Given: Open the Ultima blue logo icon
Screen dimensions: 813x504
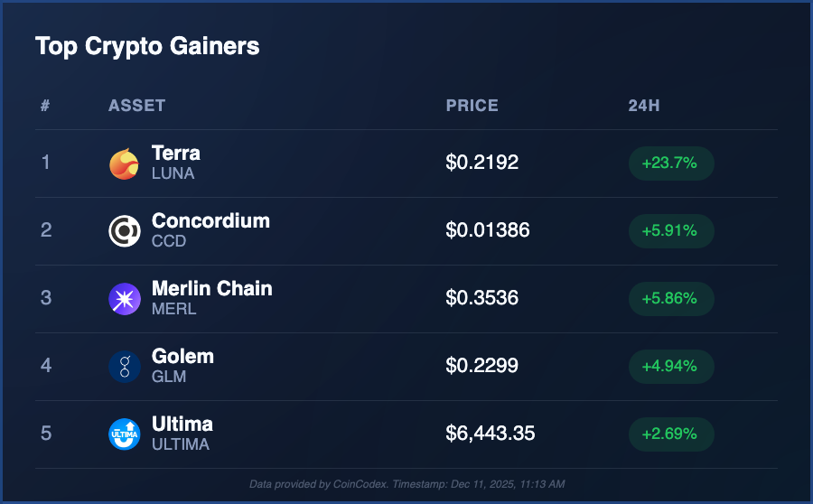Looking at the screenshot, I should 124,434.
